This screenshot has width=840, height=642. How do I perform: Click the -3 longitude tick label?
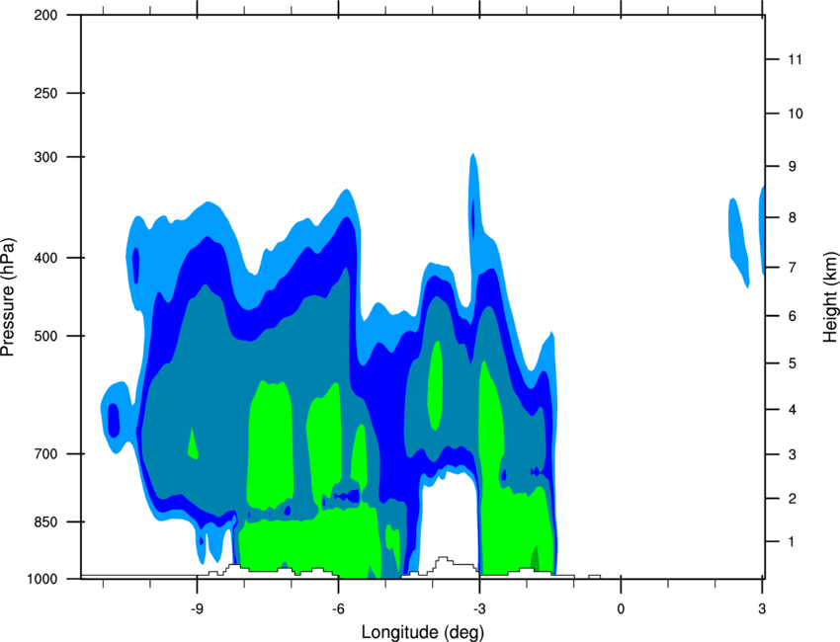click(479, 609)
